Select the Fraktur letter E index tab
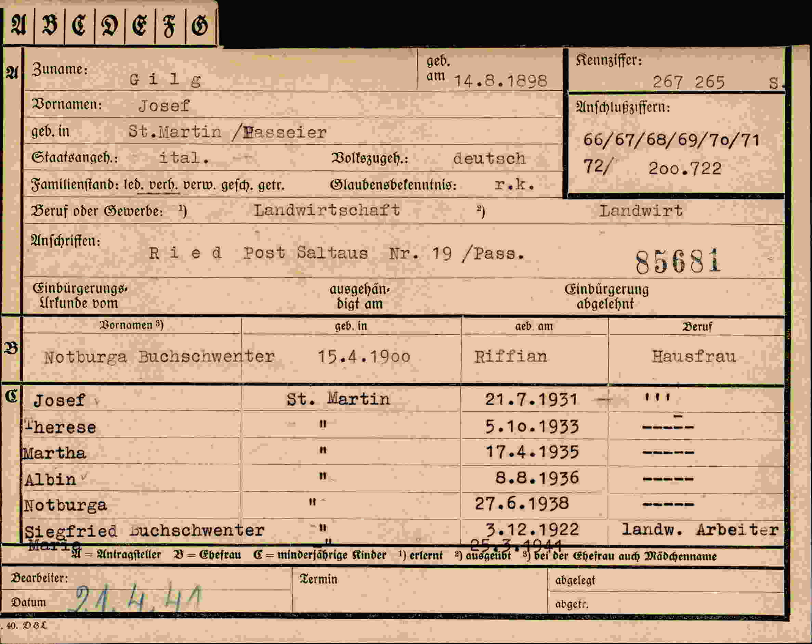Viewport: 812px width, 644px height. click(140, 26)
